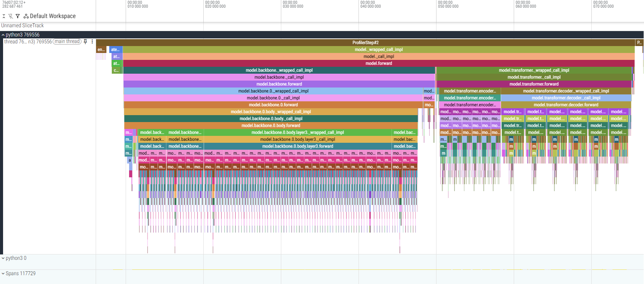Viewport: 644px width, 284px height.
Task: Expand the python3 0 track group
Action: click(3, 258)
